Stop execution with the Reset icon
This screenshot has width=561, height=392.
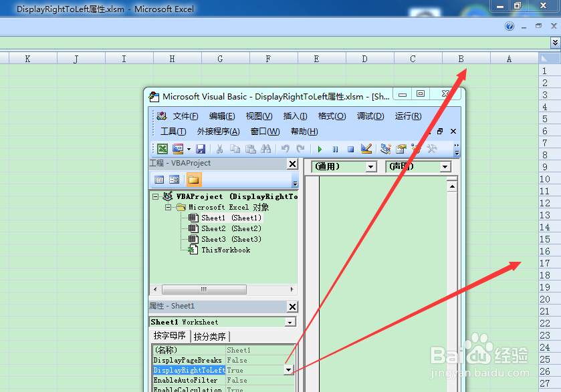point(350,148)
